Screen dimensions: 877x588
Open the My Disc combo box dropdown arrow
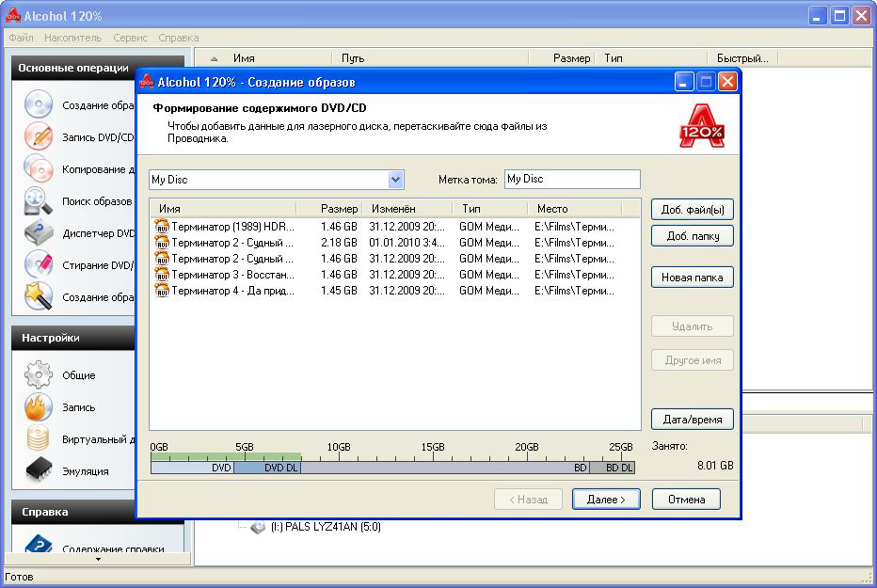(x=395, y=180)
